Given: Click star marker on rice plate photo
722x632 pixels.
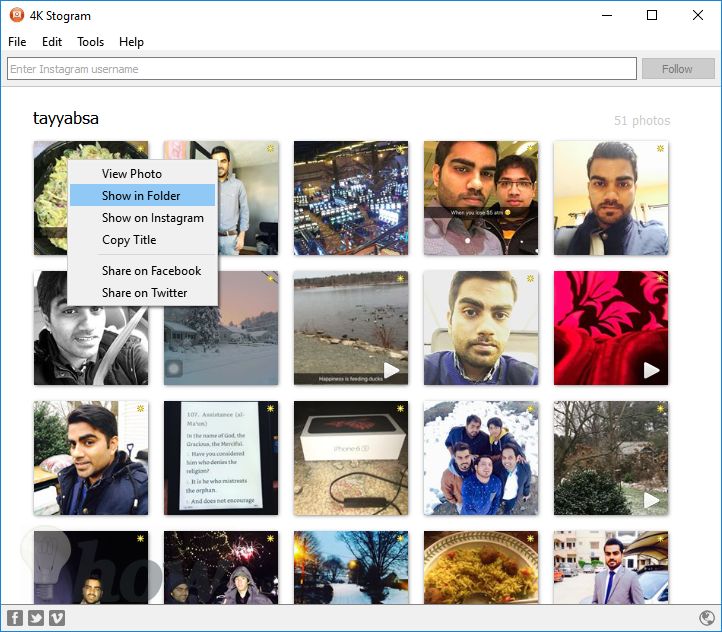Looking at the screenshot, I should 530,538.
